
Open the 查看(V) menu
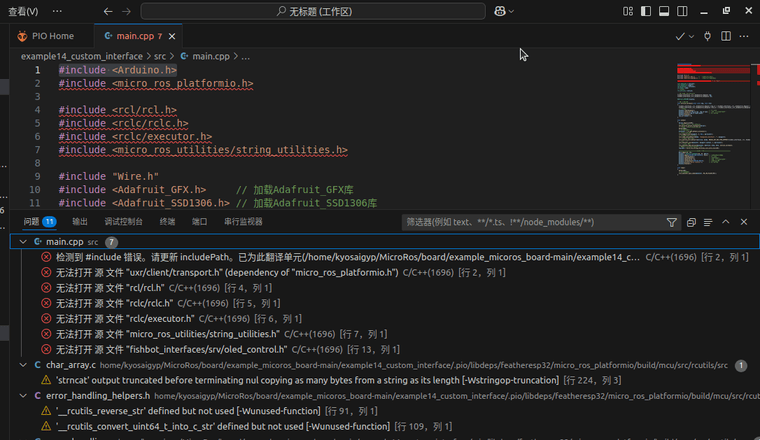(x=23, y=11)
